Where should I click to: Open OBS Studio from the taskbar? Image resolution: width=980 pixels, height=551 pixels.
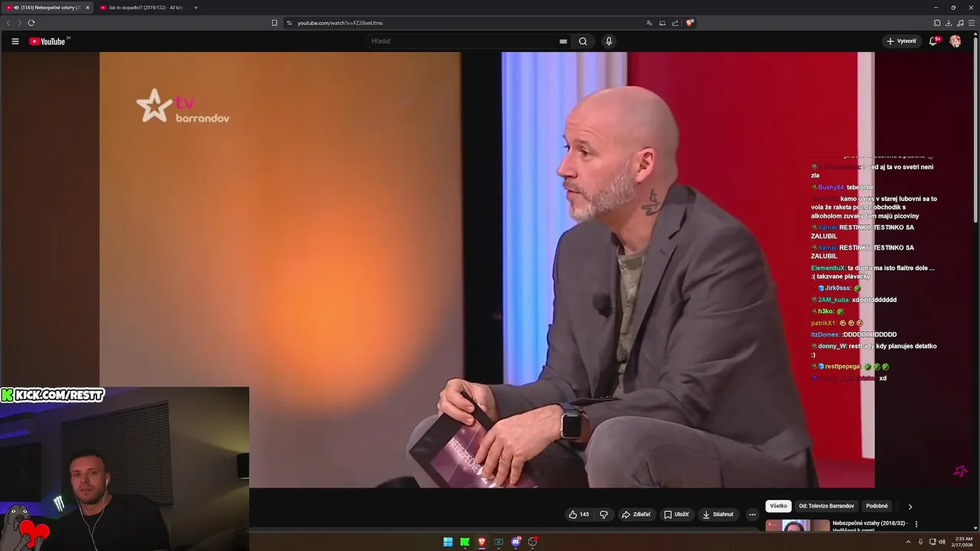(x=533, y=542)
